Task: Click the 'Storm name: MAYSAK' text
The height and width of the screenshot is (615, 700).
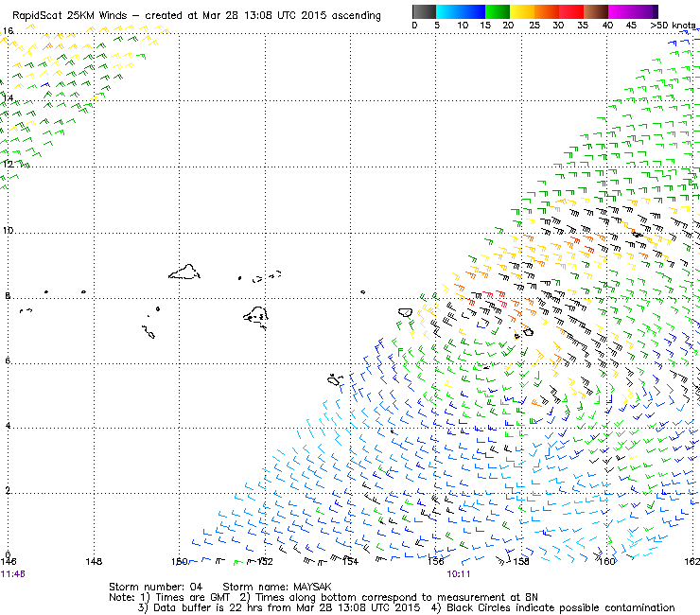Action: [x=277, y=587]
